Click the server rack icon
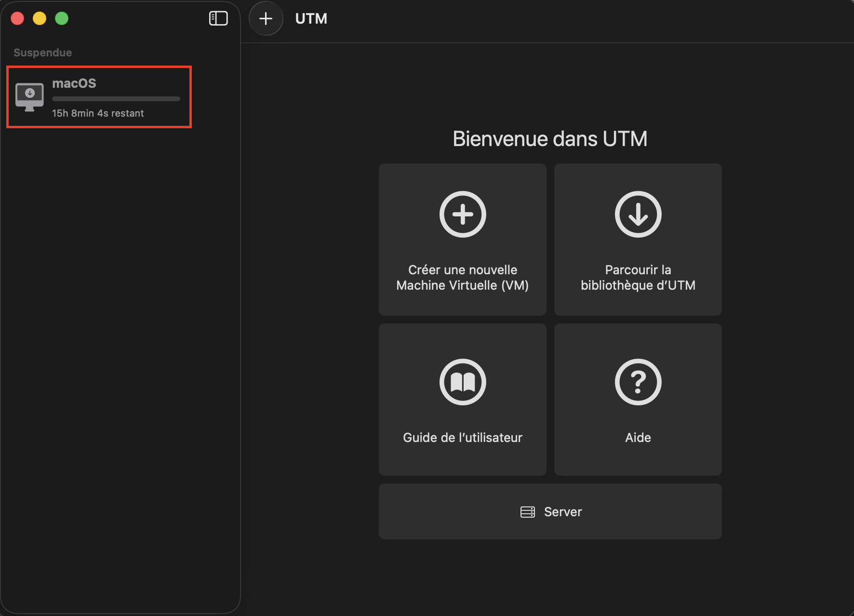This screenshot has height=616, width=854. (528, 512)
